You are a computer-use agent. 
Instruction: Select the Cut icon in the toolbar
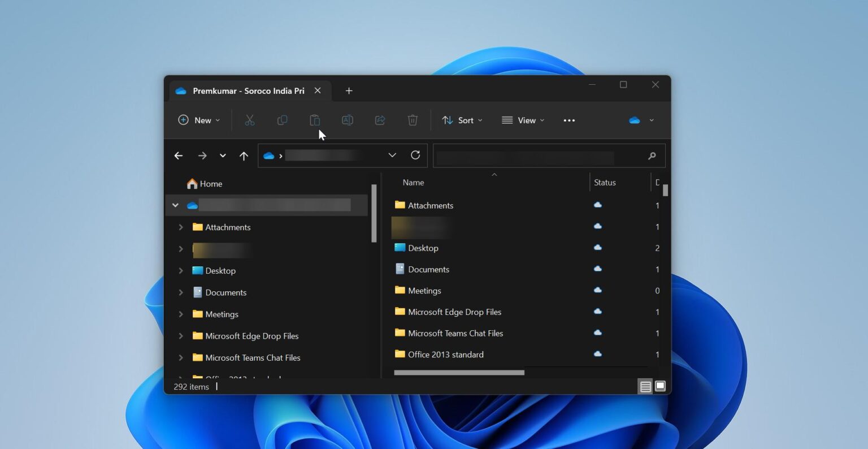(x=249, y=120)
